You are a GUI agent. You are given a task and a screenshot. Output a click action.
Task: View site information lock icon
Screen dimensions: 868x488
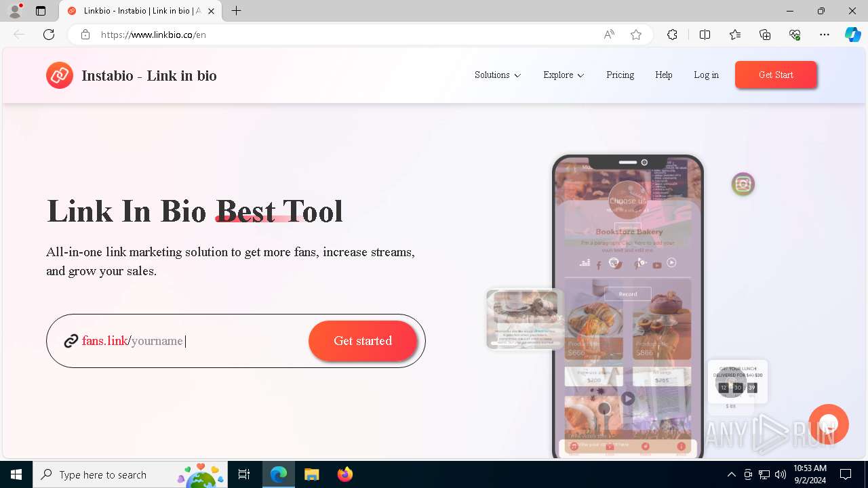pyautogui.click(x=85, y=35)
